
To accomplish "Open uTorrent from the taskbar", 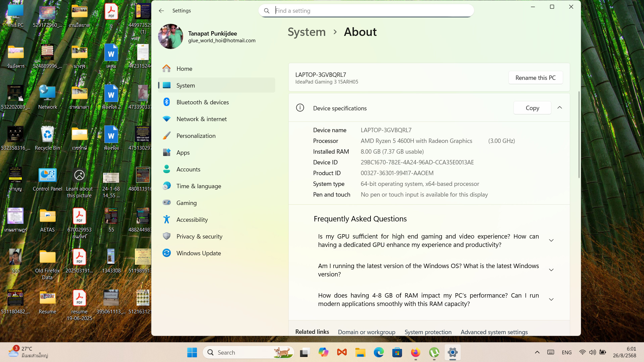I will [x=434, y=352].
